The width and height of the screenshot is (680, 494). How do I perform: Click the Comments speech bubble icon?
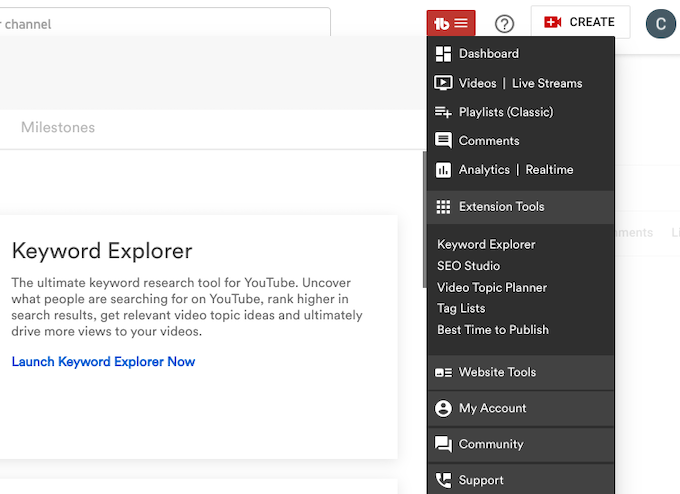pyautogui.click(x=443, y=141)
